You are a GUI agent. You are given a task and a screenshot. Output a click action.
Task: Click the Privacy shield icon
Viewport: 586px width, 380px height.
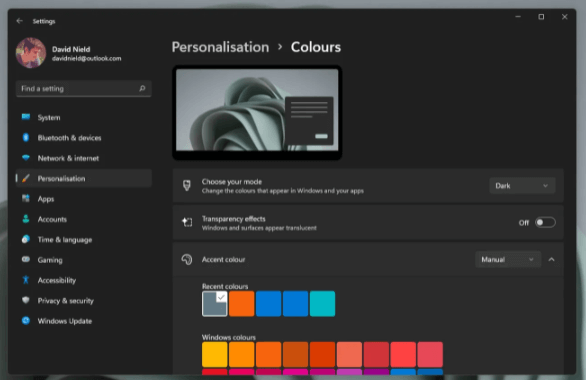point(26,300)
